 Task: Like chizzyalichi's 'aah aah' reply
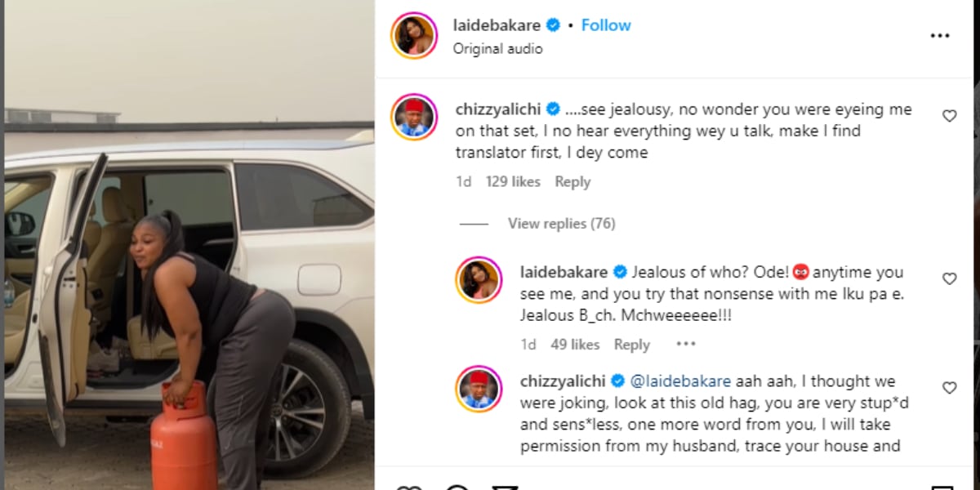[949, 388]
